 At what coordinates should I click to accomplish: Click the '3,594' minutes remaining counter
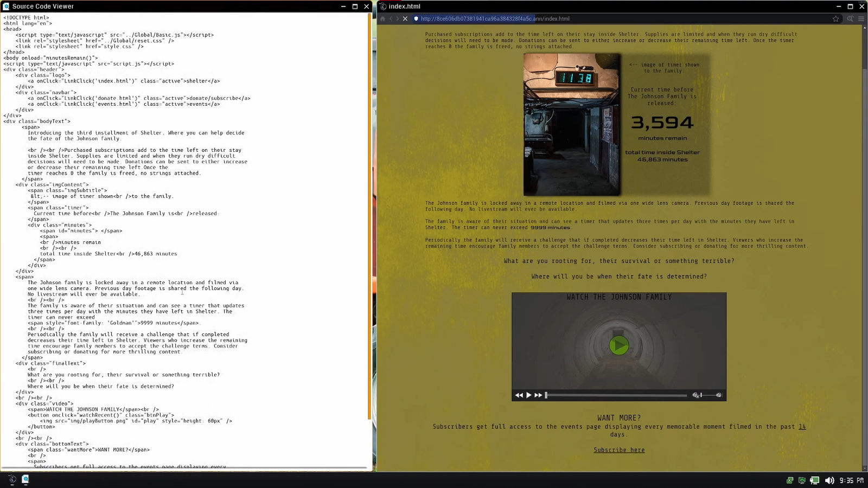click(662, 123)
